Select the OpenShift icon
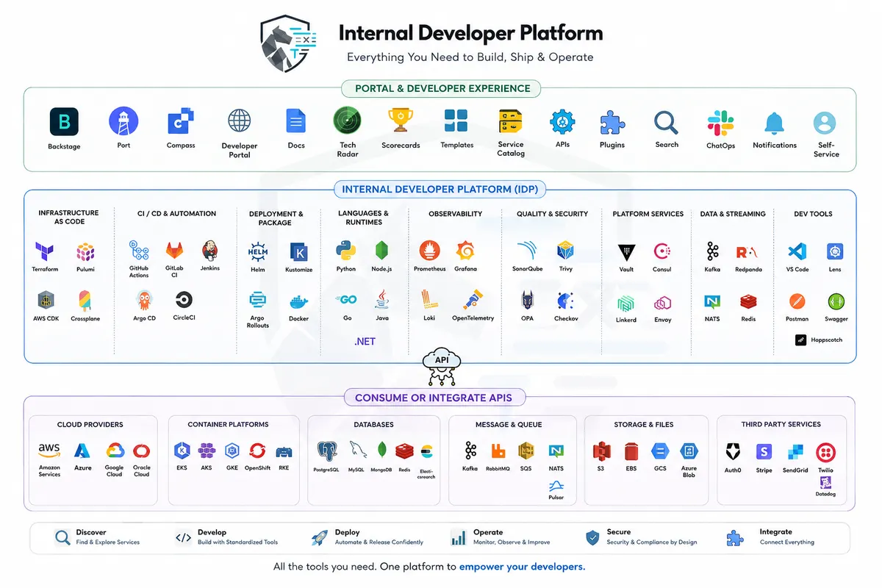 (x=257, y=451)
